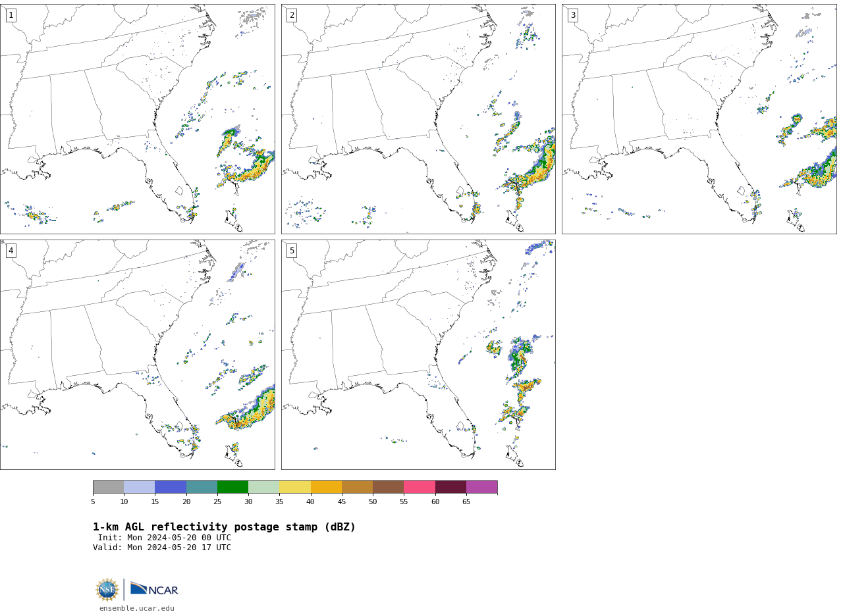The width and height of the screenshot is (843, 616).
Task: Click the 1-km AGL reflectivity title
Action: [x=224, y=527]
